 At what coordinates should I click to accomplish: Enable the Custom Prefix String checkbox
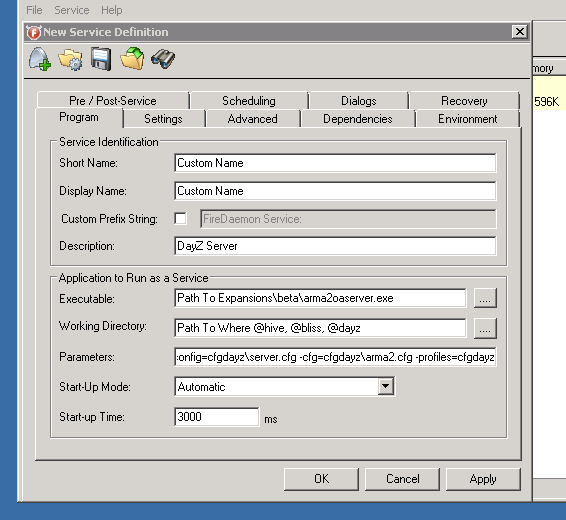tap(180, 218)
